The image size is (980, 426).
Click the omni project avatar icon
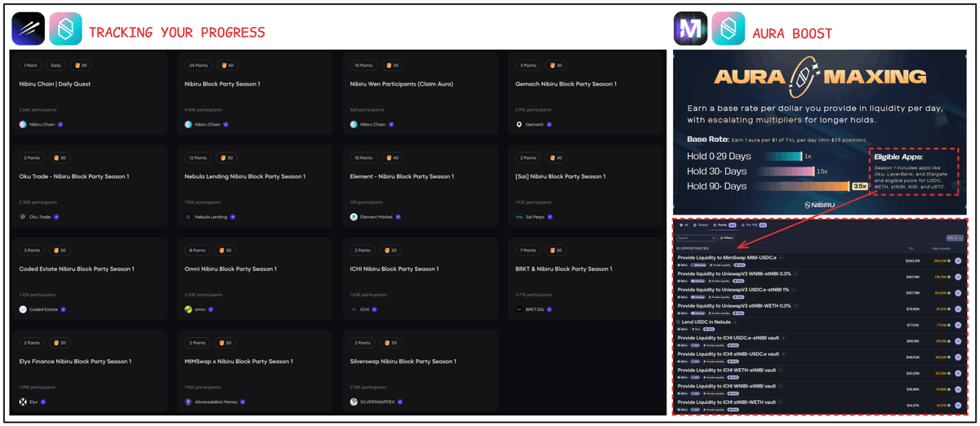tap(189, 309)
